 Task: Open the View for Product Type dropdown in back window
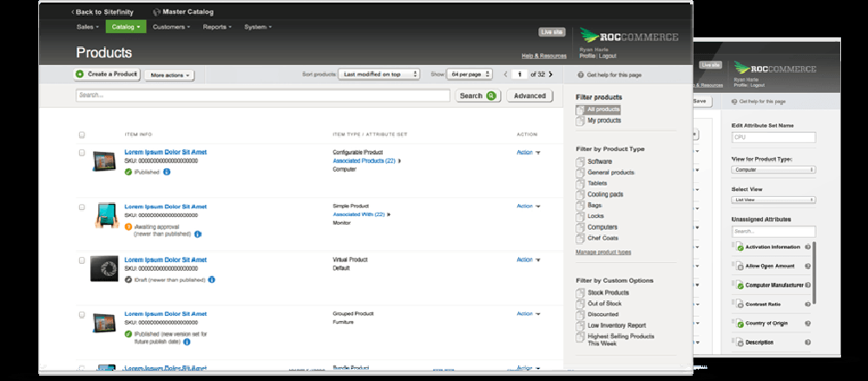coord(773,170)
